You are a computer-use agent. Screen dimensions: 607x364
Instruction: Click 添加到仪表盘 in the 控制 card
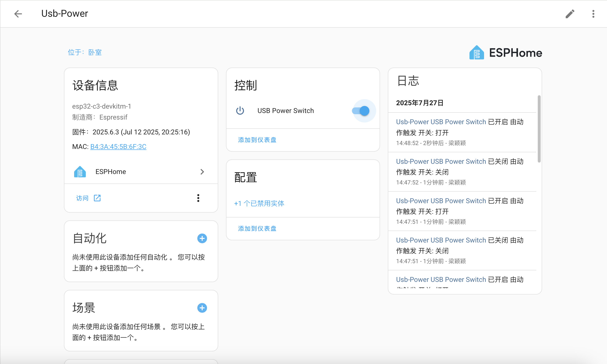coord(257,140)
